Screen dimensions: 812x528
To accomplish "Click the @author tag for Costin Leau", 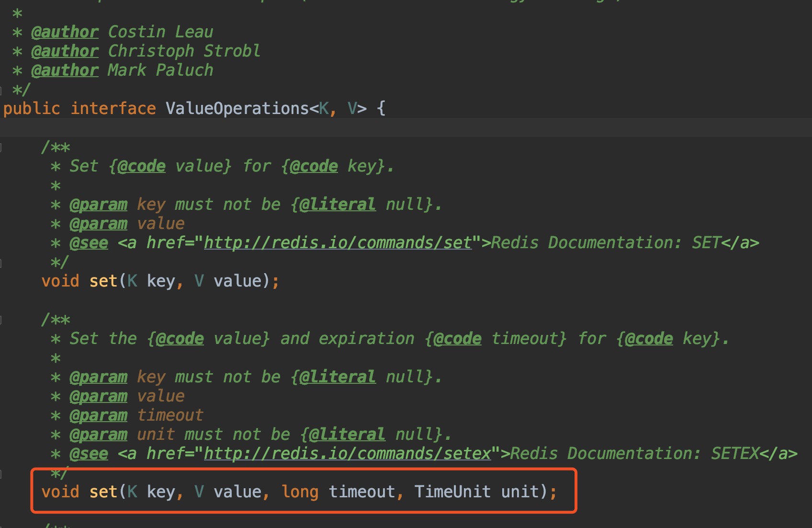I will point(65,32).
